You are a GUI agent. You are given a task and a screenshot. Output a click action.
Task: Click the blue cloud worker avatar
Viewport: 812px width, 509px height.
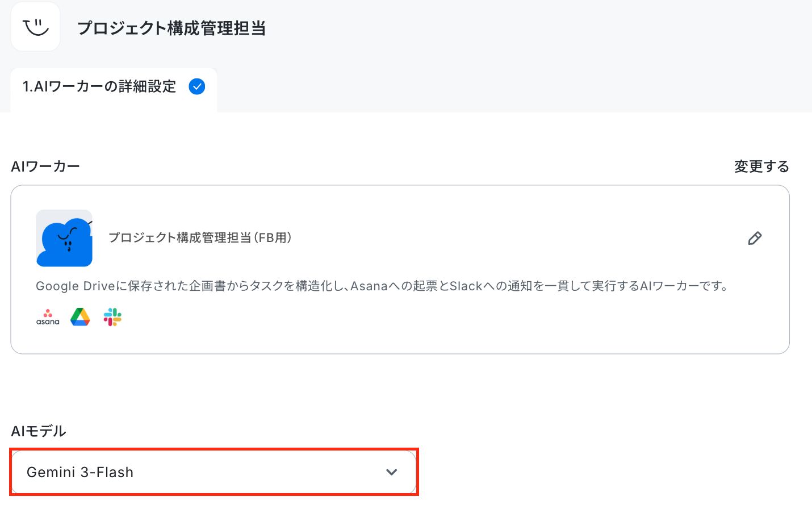click(x=64, y=238)
